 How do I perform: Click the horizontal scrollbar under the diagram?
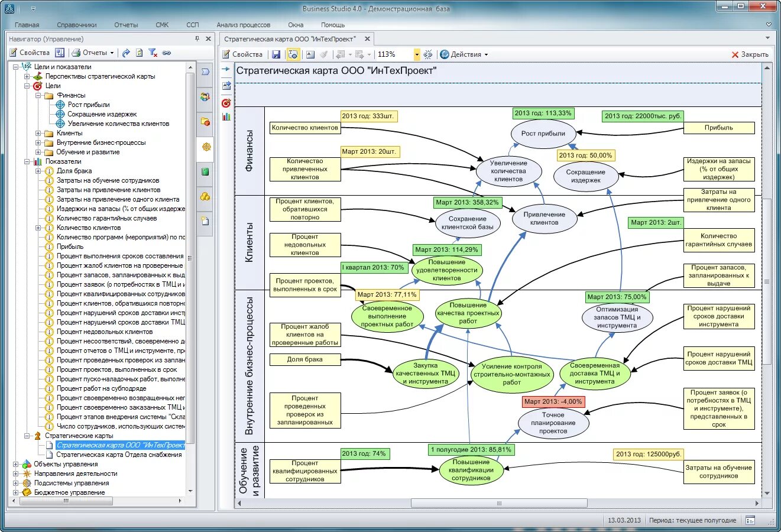(498, 504)
